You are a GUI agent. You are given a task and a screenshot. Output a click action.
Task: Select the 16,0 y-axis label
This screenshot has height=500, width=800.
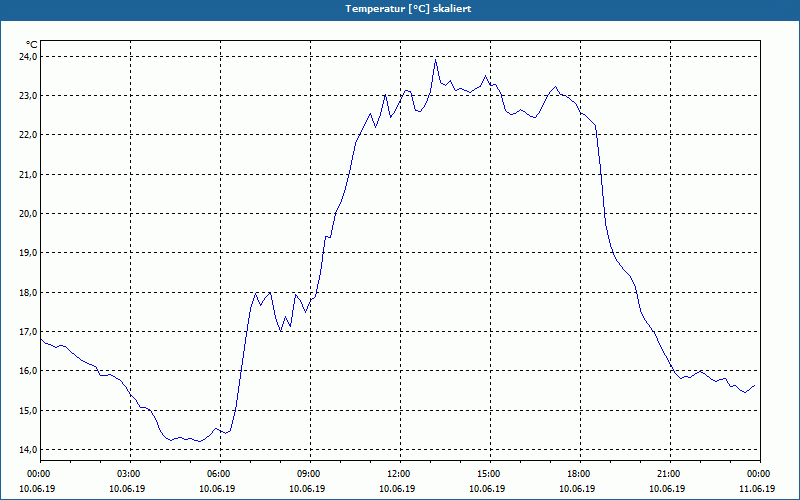[x=29, y=371]
